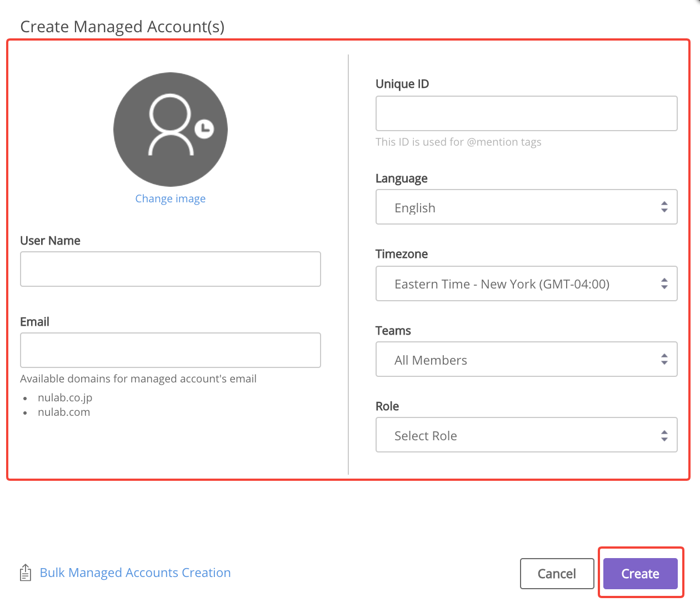Image resolution: width=700 pixels, height=607 pixels.
Task: Click the nulab.co.jp domain text
Action: coord(65,397)
